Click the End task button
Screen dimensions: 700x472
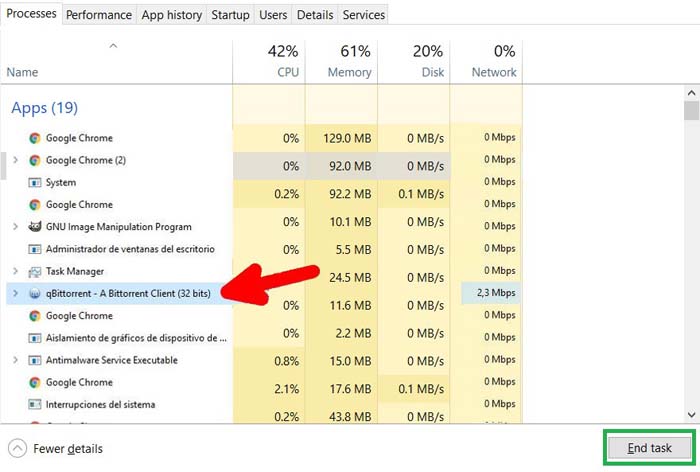click(x=649, y=448)
